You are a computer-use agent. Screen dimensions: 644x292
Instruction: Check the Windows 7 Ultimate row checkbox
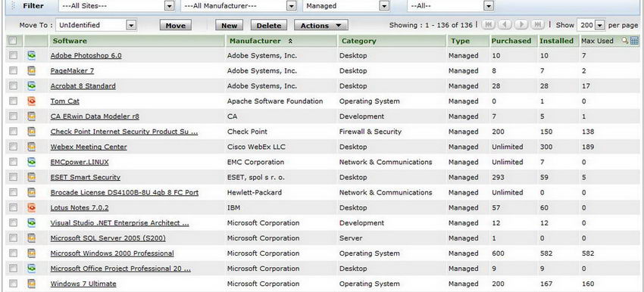13,284
